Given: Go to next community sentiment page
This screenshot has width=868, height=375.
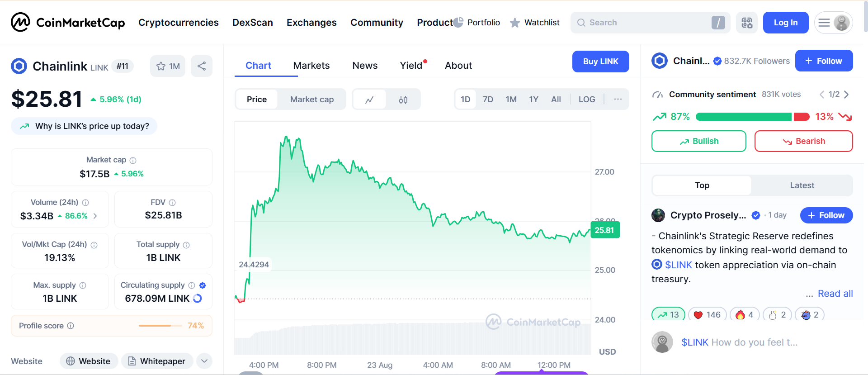Looking at the screenshot, I should (846, 95).
